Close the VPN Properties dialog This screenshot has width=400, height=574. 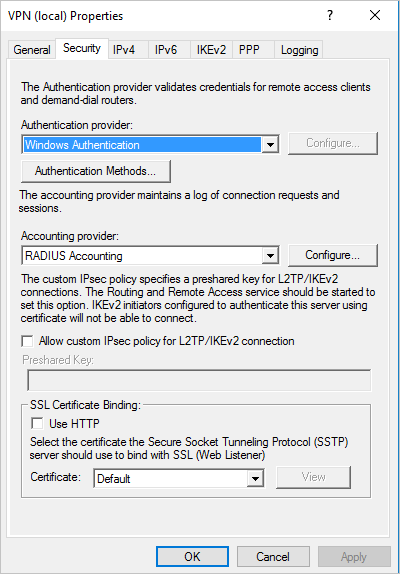(375, 15)
